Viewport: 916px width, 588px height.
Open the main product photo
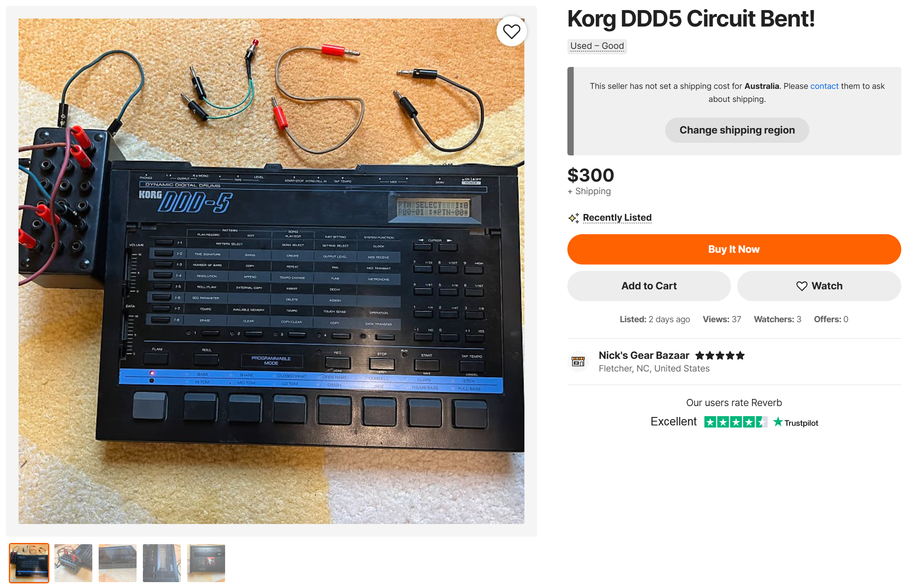click(271, 271)
